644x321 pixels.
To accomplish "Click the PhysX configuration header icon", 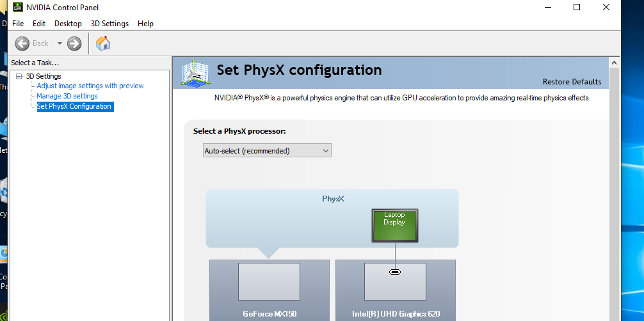I will pyautogui.click(x=194, y=73).
